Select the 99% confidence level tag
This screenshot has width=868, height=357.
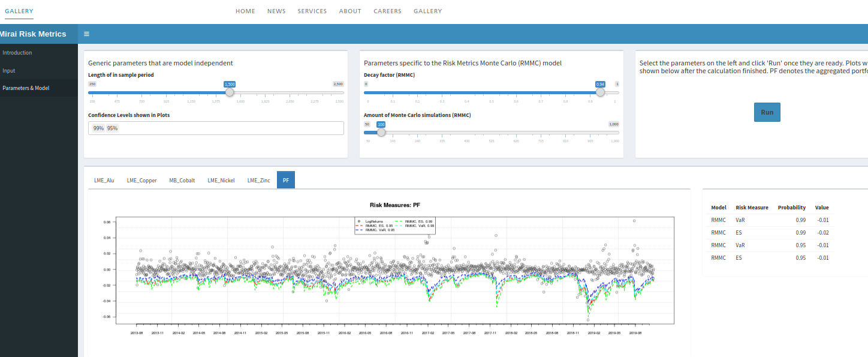(x=98, y=128)
